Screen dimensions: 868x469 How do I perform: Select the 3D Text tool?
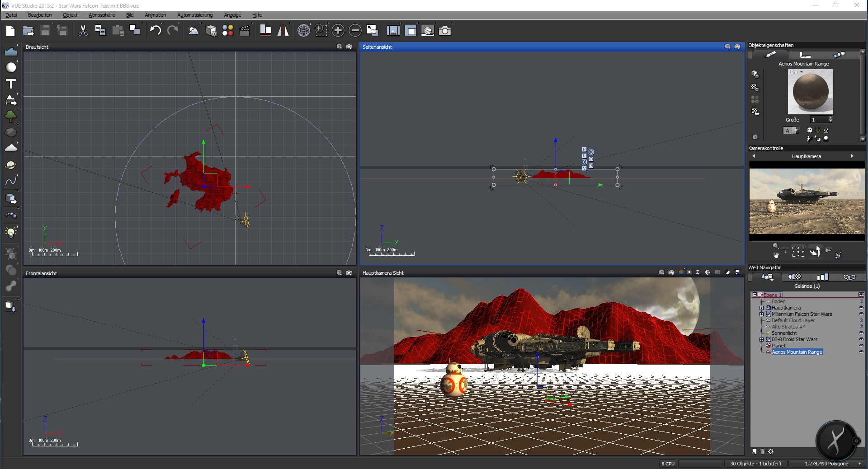tap(11, 84)
